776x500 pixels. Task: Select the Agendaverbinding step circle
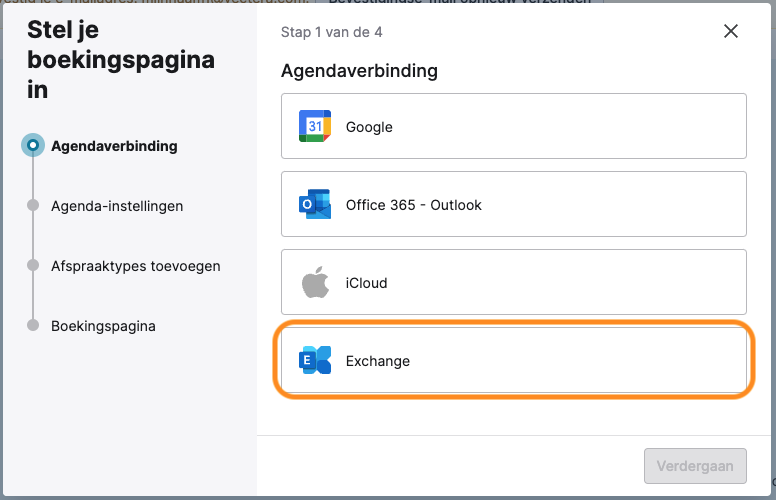(33, 145)
